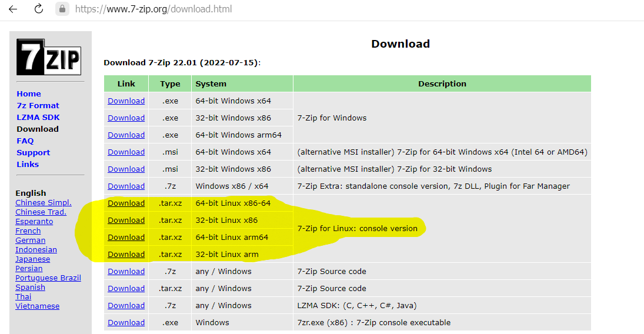Viewport: 644px width, 334px height.
Task: Switch language to Vietnamese
Action: click(38, 306)
